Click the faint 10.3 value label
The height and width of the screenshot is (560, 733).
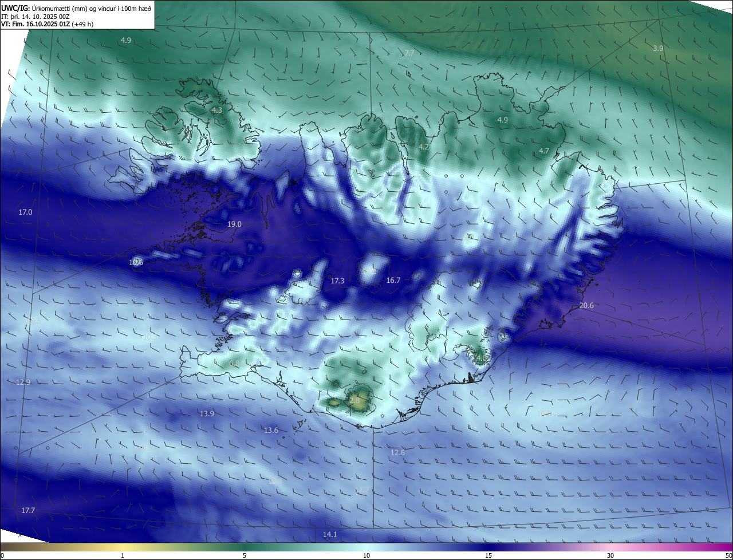point(149,337)
